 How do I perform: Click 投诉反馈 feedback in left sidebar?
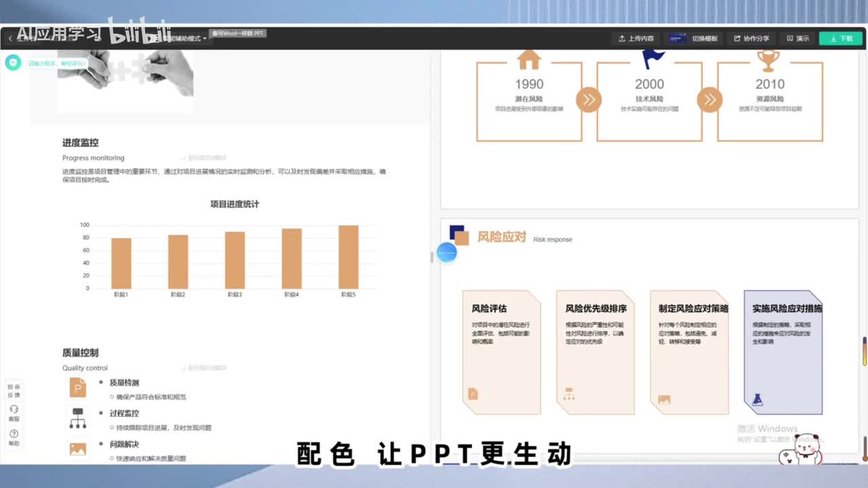click(14, 390)
